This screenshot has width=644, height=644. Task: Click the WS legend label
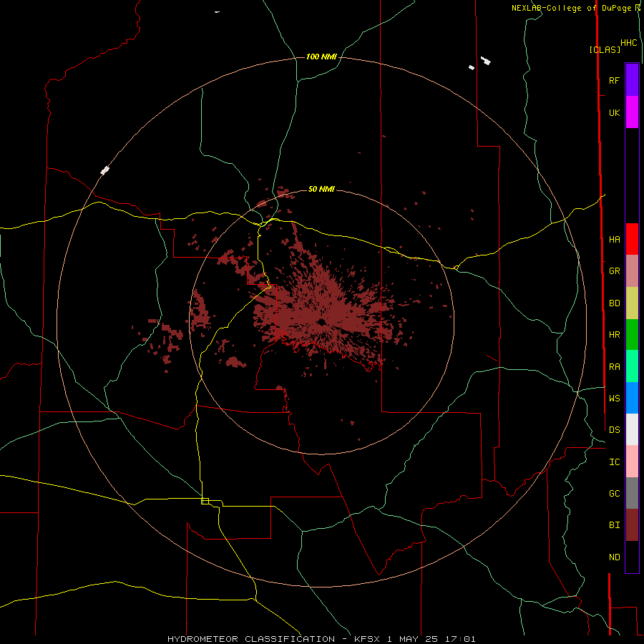614,399
